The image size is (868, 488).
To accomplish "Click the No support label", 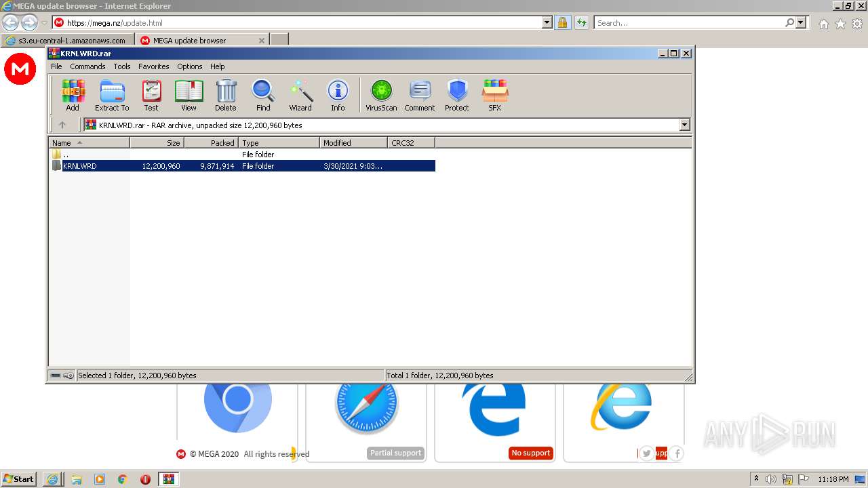I will 531,453.
